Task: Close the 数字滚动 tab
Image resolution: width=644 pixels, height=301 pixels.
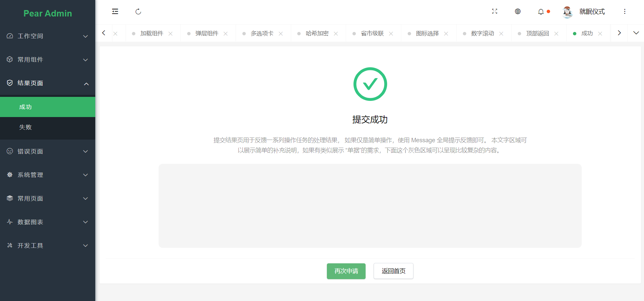Action: click(x=501, y=34)
